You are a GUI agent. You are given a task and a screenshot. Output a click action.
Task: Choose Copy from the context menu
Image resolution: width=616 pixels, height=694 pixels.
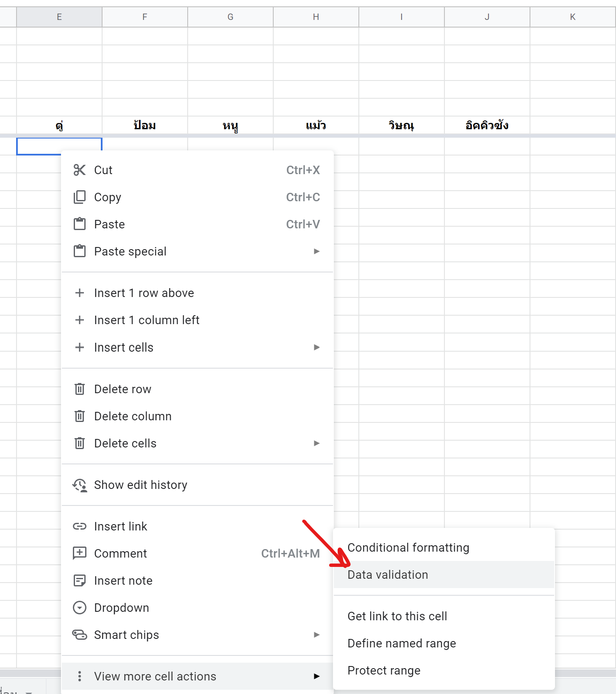point(197,197)
